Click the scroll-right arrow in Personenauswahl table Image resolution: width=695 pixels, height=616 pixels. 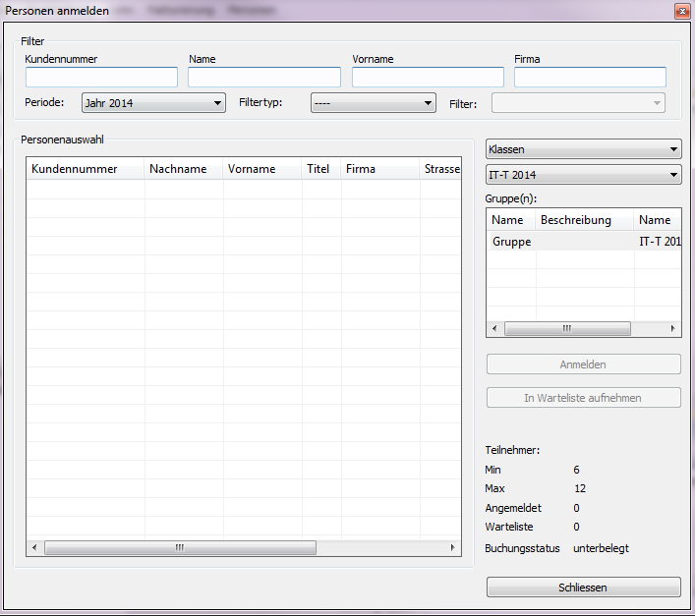[x=452, y=548]
